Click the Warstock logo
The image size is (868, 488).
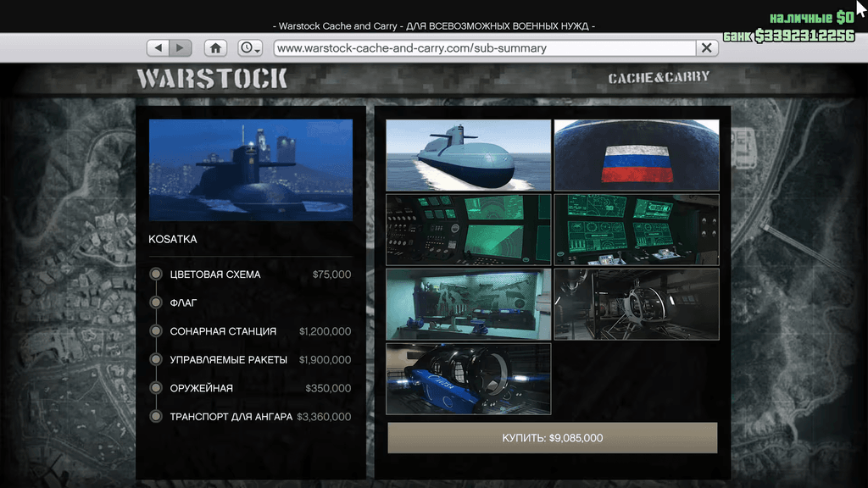213,79
